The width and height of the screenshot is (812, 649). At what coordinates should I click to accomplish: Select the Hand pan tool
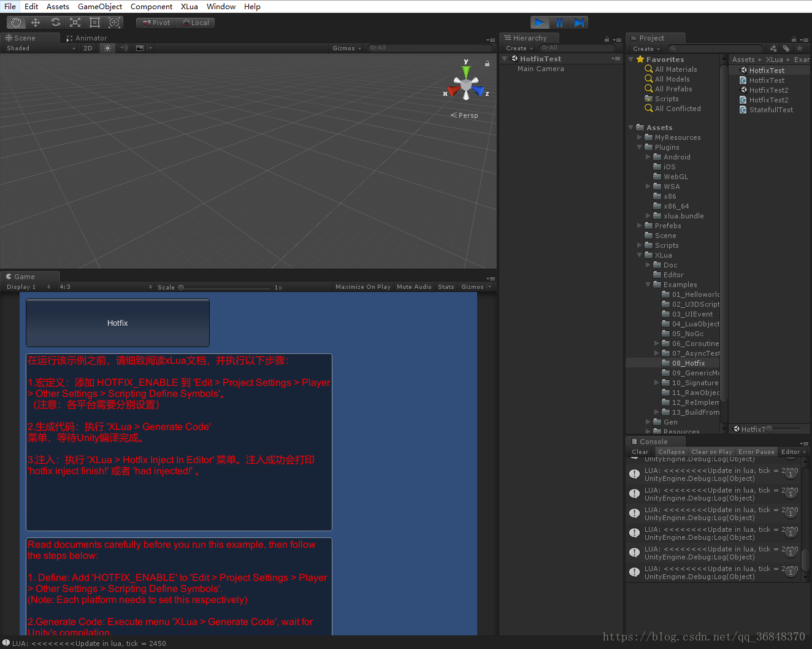pos(16,22)
